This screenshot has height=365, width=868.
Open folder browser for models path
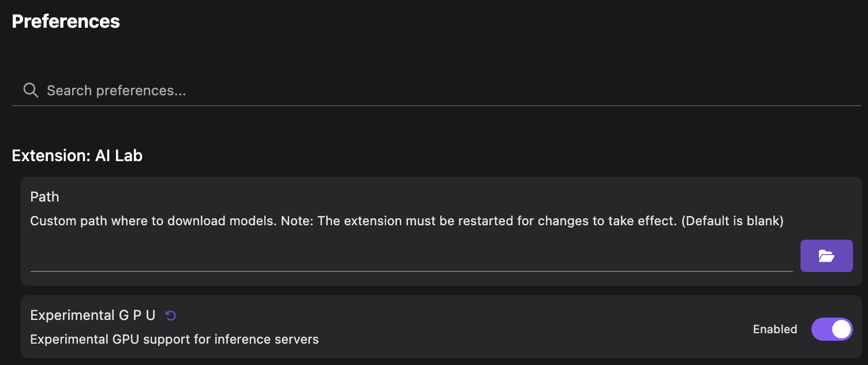(x=826, y=256)
